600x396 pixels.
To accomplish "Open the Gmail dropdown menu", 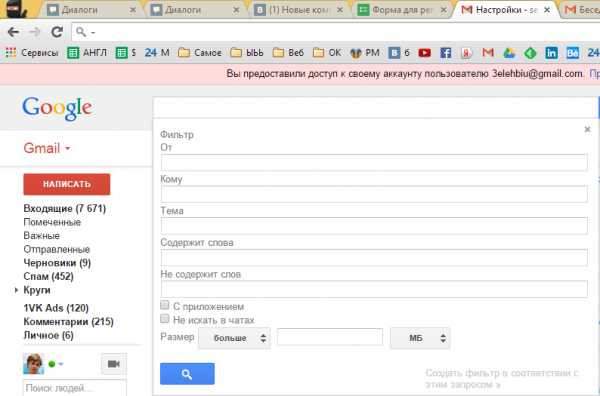I will (x=47, y=148).
